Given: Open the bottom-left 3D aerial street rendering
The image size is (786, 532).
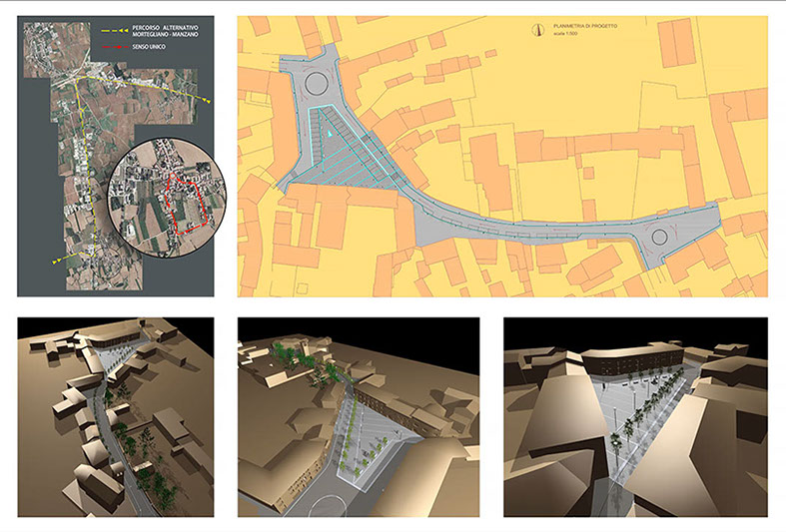Looking at the screenshot, I should click(x=116, y=416).
